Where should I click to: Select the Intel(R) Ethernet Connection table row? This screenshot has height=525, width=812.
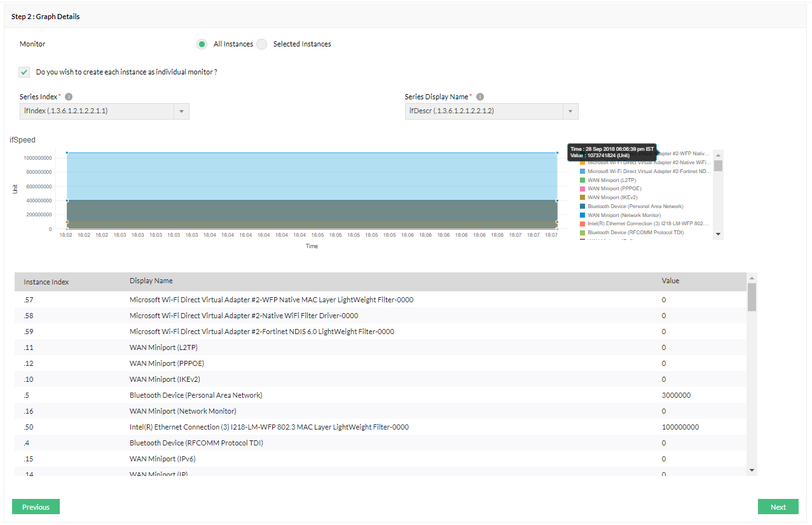click(269, 427)
